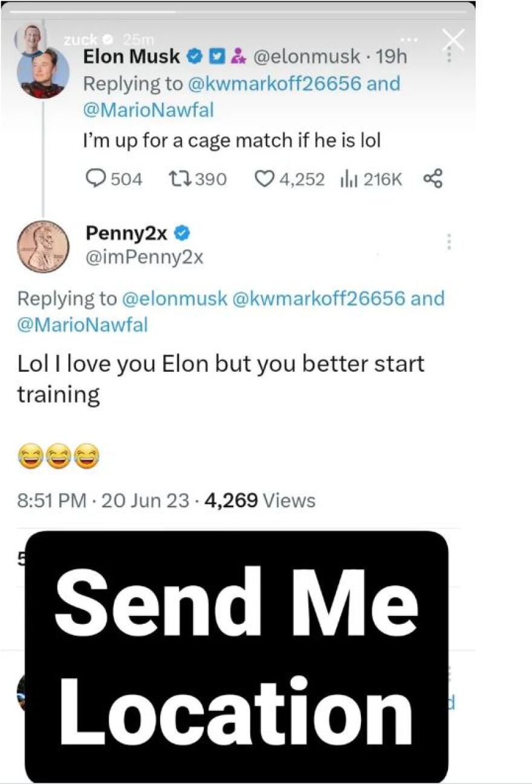The height and width of the screenshot is (784, 532).
Task: Click the retweet icon showing 390
Action: pyautogui.click(x=178, y=179)
